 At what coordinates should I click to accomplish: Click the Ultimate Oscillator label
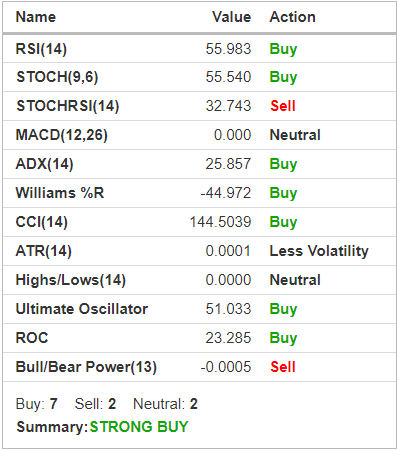pos(82,309)
